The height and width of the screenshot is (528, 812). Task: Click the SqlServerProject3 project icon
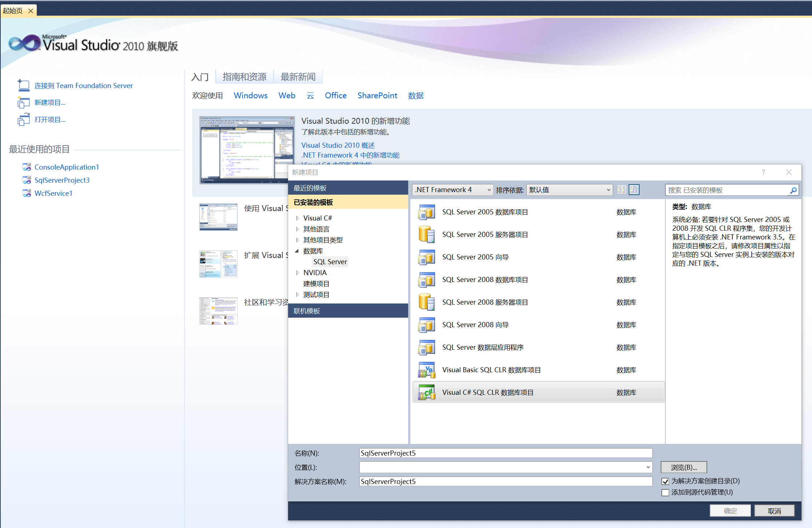[27, 180]
